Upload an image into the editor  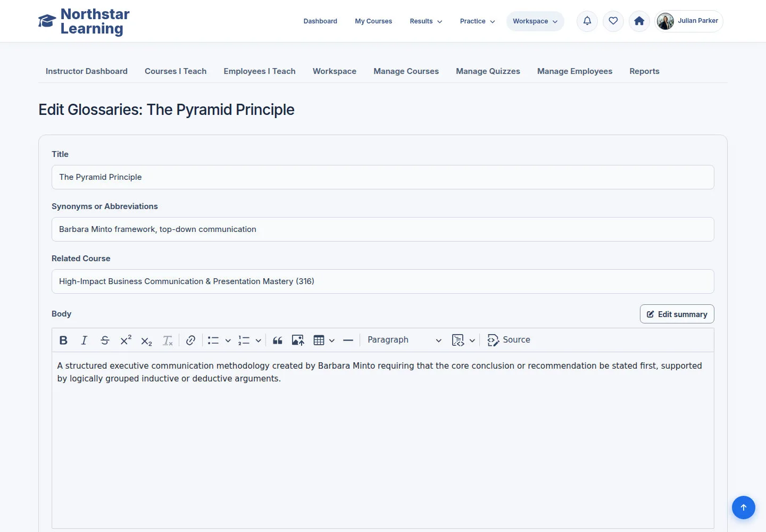point(298,340)
